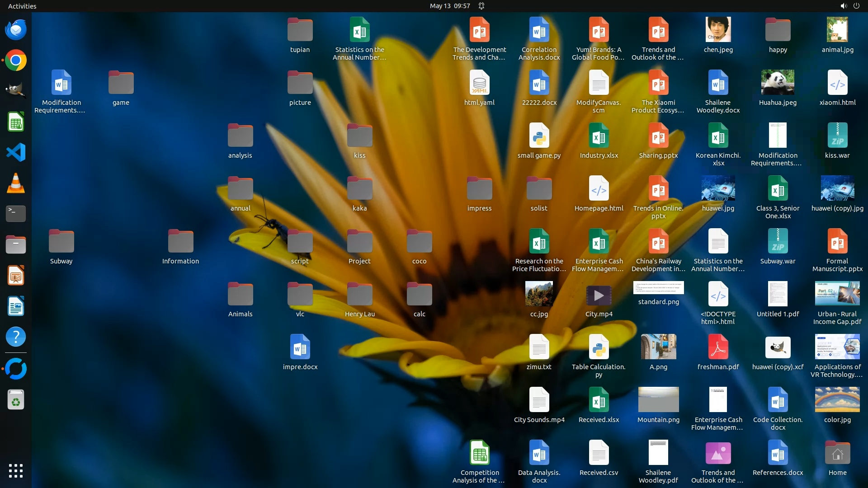Open the system volume menu
This screenshot has height=488, width=868.
tap(843, 6)
